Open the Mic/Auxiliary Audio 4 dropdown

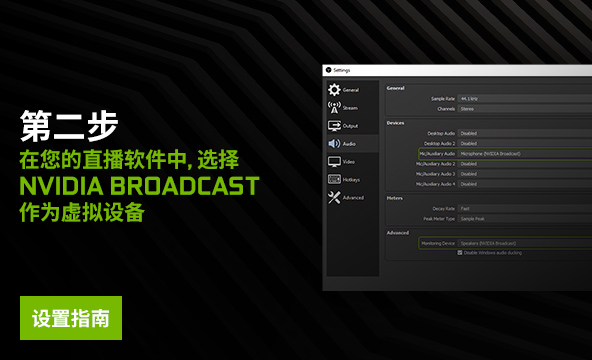point(525,184)
